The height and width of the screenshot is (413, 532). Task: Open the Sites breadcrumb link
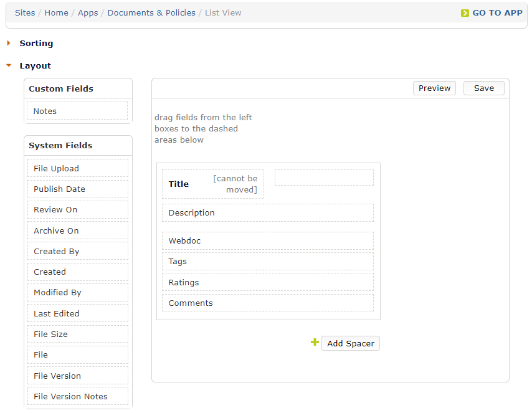click(x=25, y=13)
